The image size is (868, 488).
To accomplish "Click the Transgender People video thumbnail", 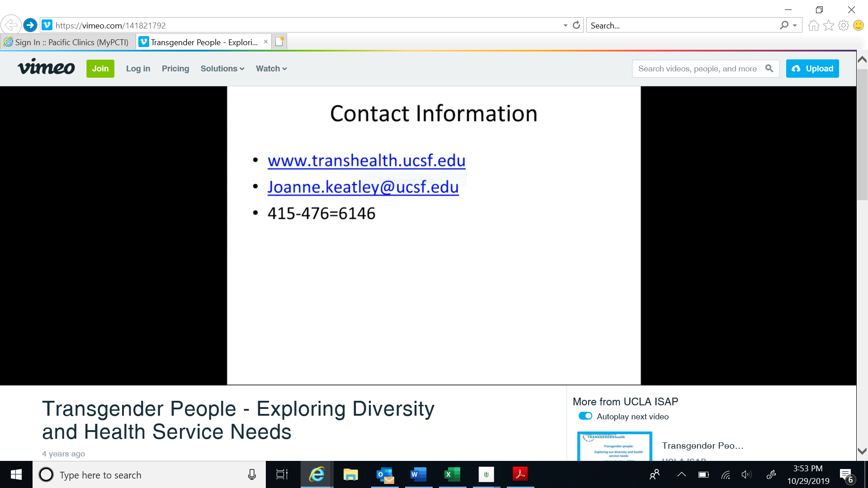I will [614, 446].
